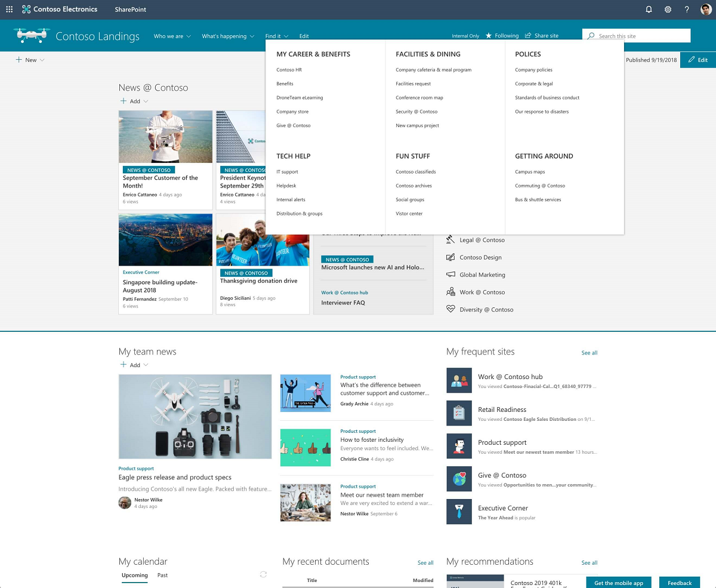This screenshot has width=716, height=588.
Task: Click the Get the mobile app button
Action: click(x=619, y=583)
